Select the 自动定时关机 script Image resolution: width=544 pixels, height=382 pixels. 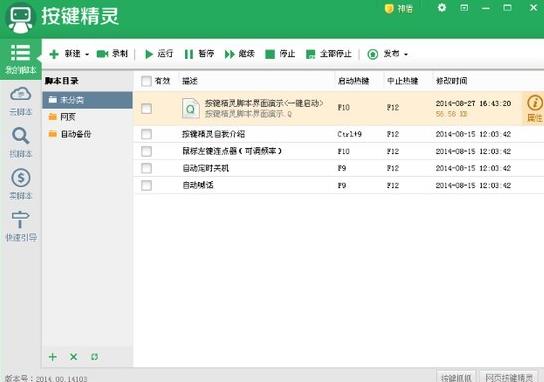(x=205, y=168)
